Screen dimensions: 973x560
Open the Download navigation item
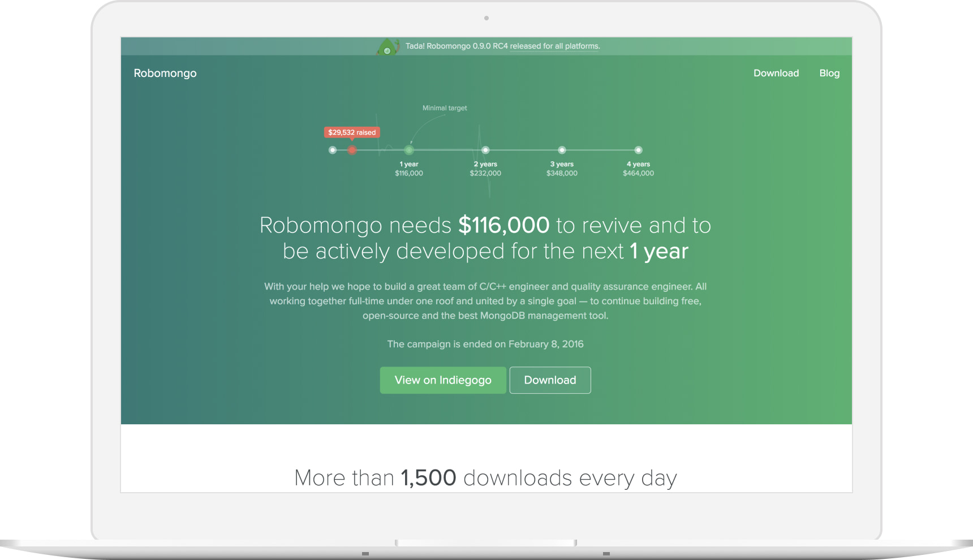point(776,73)
